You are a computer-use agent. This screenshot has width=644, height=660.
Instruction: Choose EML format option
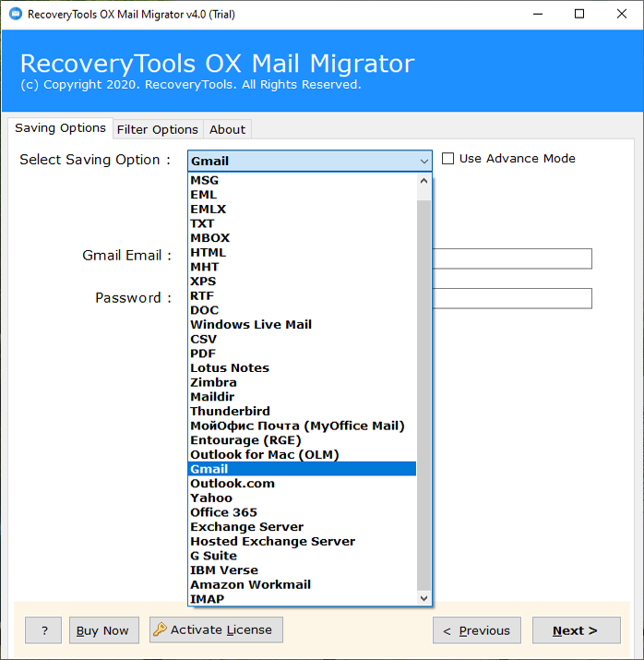coord(302,195)
